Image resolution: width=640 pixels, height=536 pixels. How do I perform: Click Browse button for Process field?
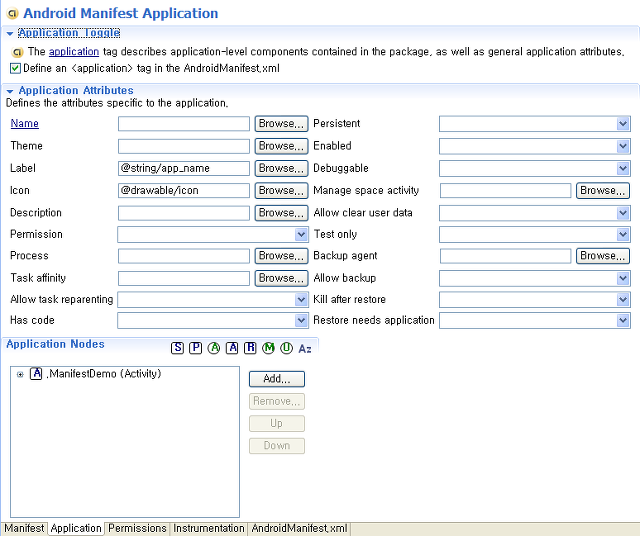point(281,256)
